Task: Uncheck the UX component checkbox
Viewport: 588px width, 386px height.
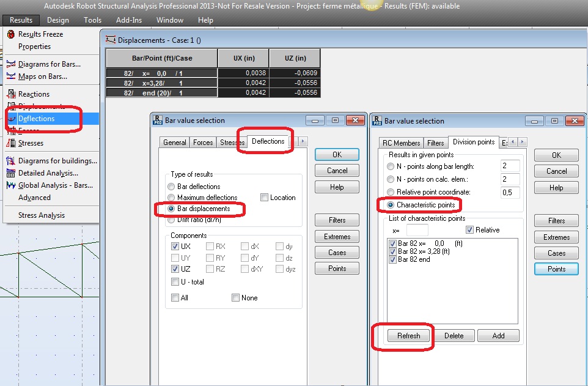Action: pos(175,247)
